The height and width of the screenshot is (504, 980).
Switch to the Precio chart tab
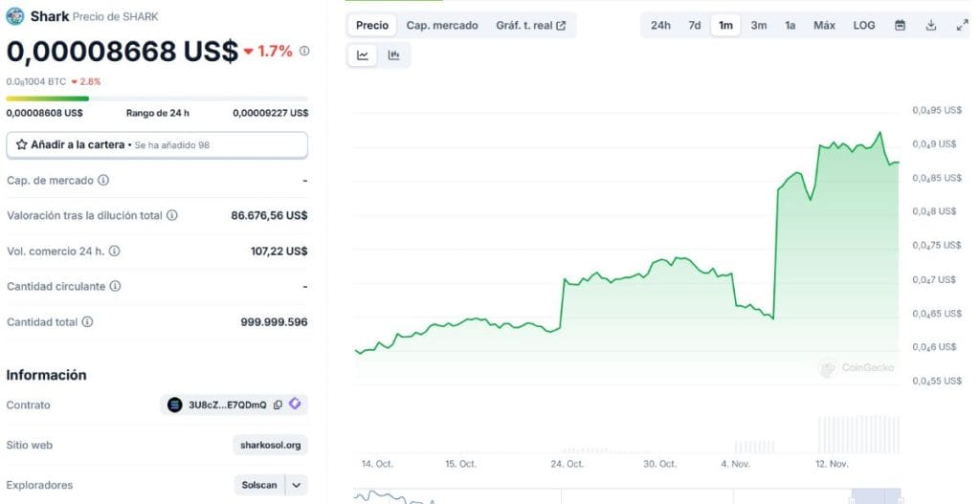(x=372, y=26)
